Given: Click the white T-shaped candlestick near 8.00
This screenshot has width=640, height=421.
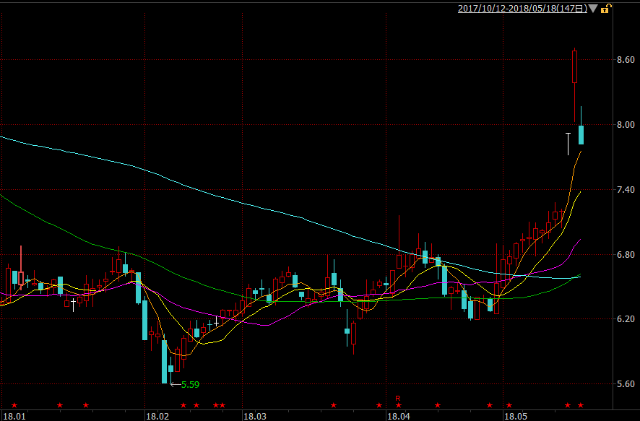Looking at the screenshot, I should coord(568,144).
